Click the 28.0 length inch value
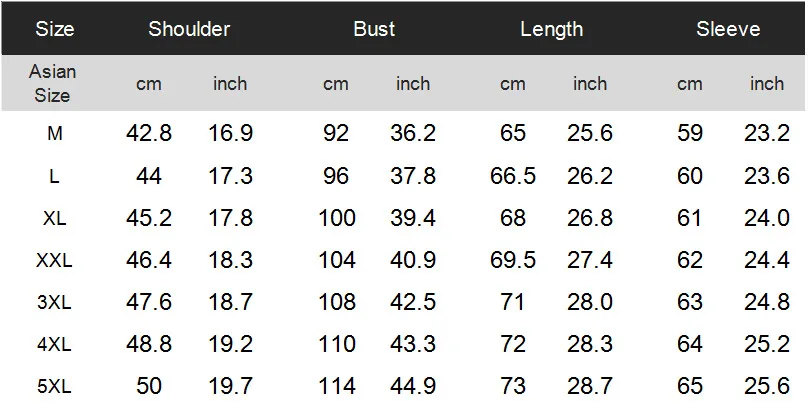 click(590, 302)
